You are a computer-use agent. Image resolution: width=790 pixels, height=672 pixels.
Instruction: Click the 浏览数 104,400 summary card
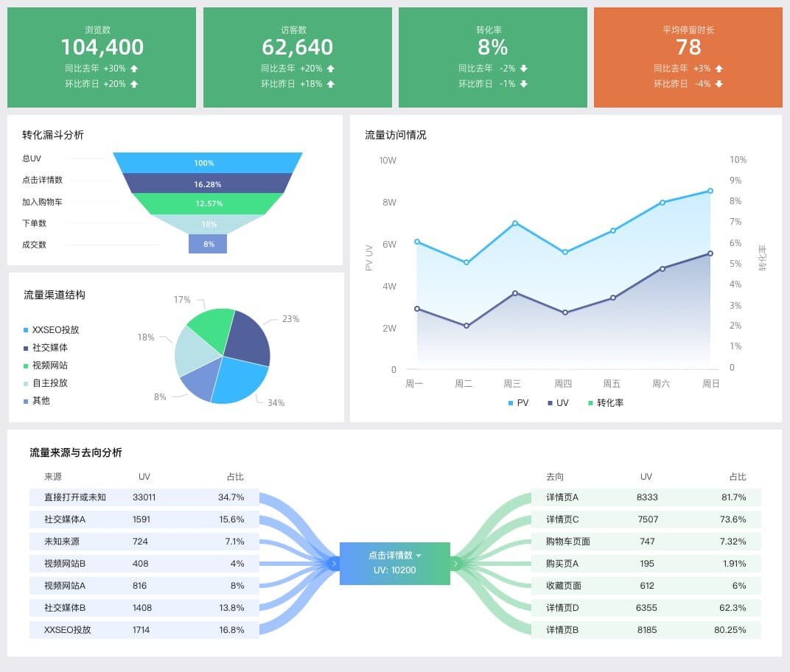click(x=102, y=57)
